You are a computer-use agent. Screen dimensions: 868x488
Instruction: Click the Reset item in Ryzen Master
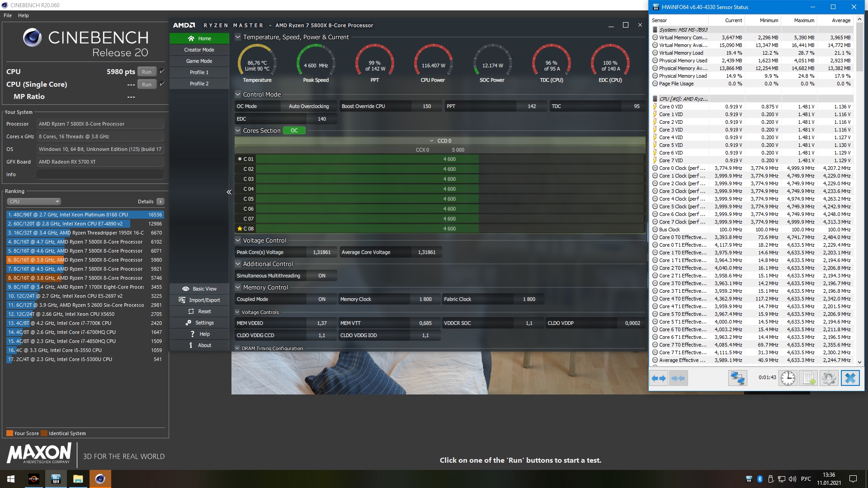tap(199, 311)
